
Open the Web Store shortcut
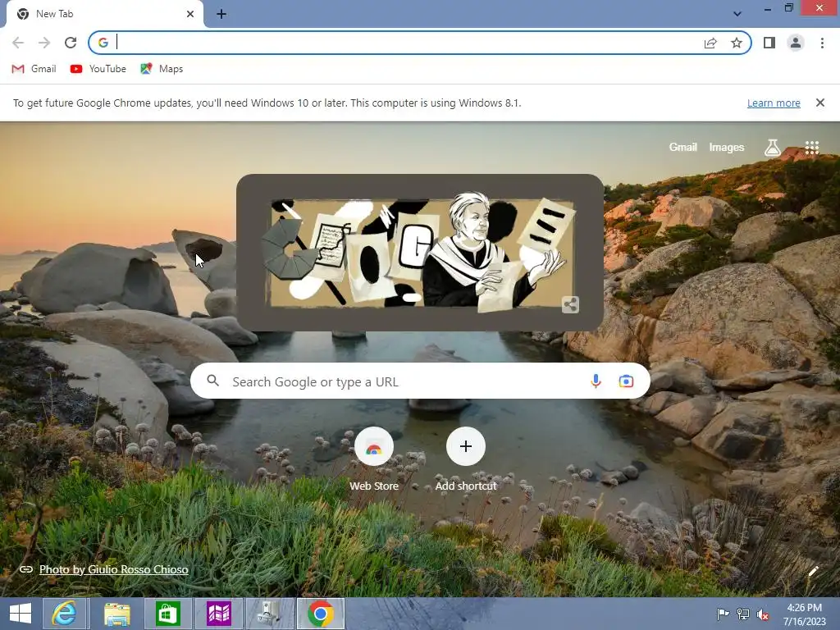point(374,459)
